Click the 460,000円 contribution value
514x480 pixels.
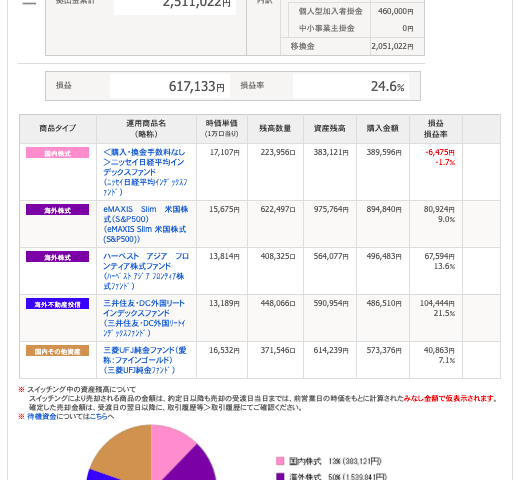(x=396, y=11)
